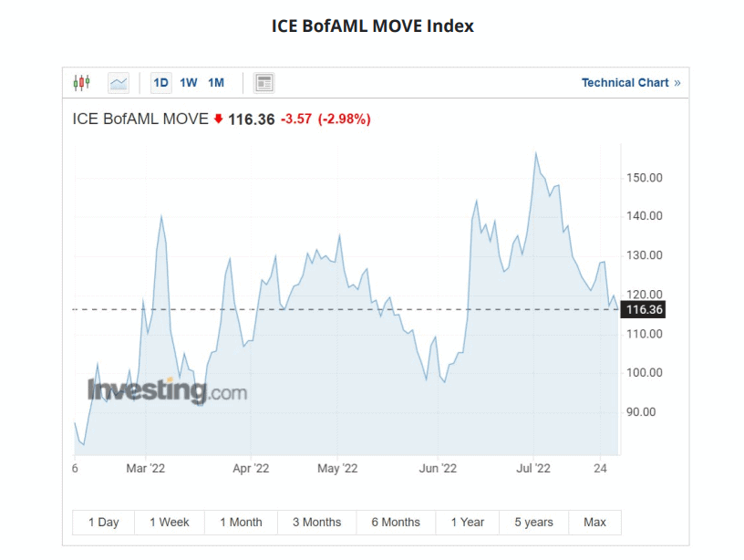Switch to 1 Year range
The height and width of the screenshot is (560, 744).
[468, 523]
